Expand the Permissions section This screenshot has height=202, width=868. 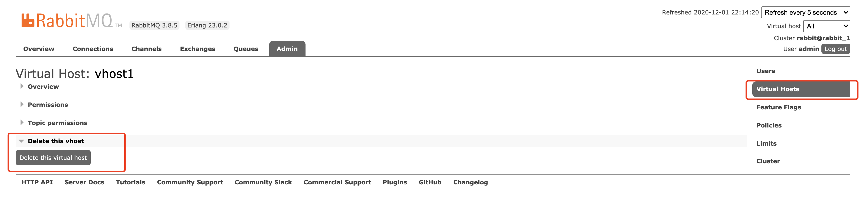[48, 105]
